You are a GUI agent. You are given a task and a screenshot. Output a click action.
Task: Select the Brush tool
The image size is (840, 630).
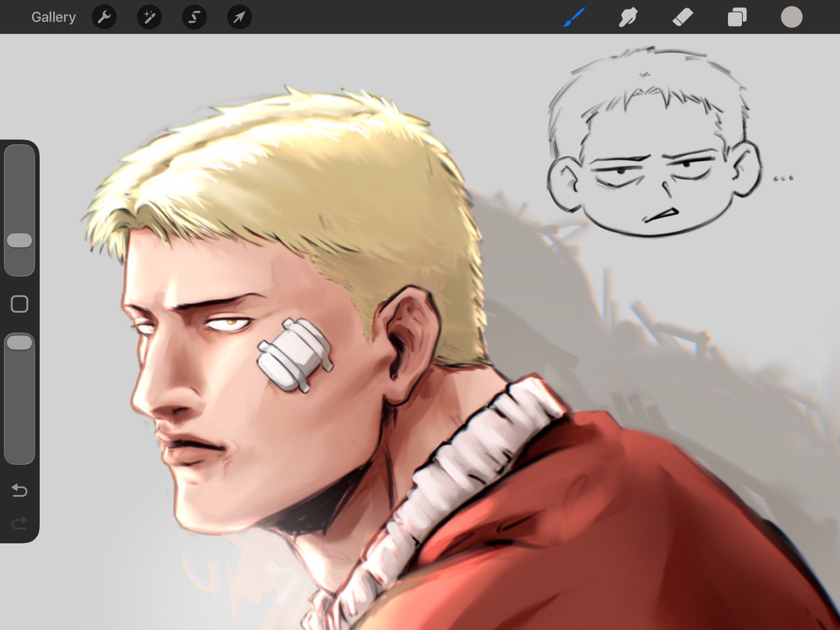pos(574,17)
